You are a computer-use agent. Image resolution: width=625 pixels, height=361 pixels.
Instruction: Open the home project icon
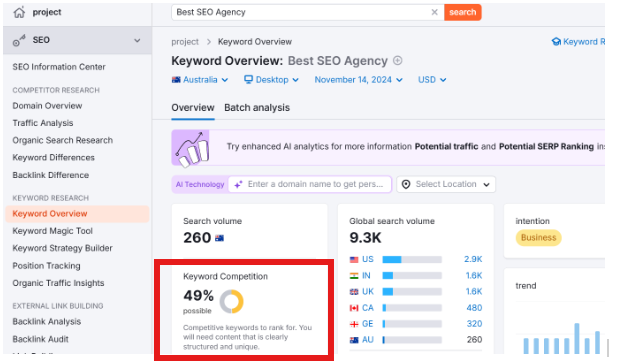point(19,12)
